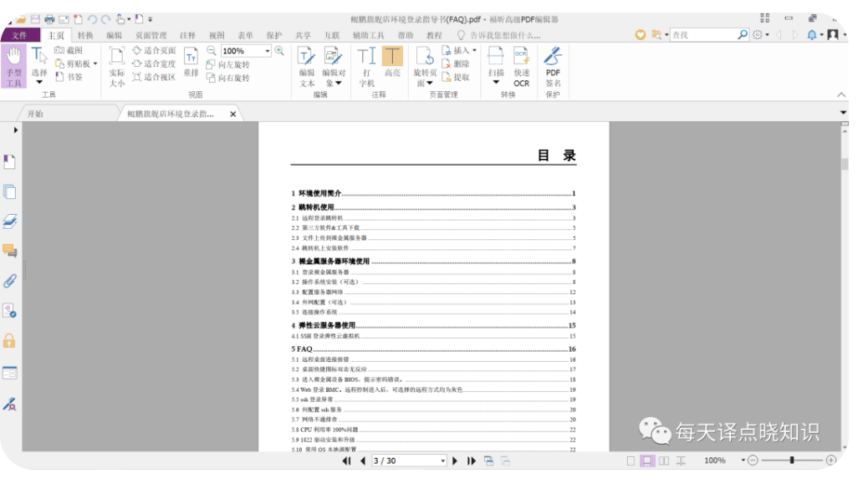Open the page thumbnails sidebar panel
Viewport: 868px width, 489px height.
point(9,192)
